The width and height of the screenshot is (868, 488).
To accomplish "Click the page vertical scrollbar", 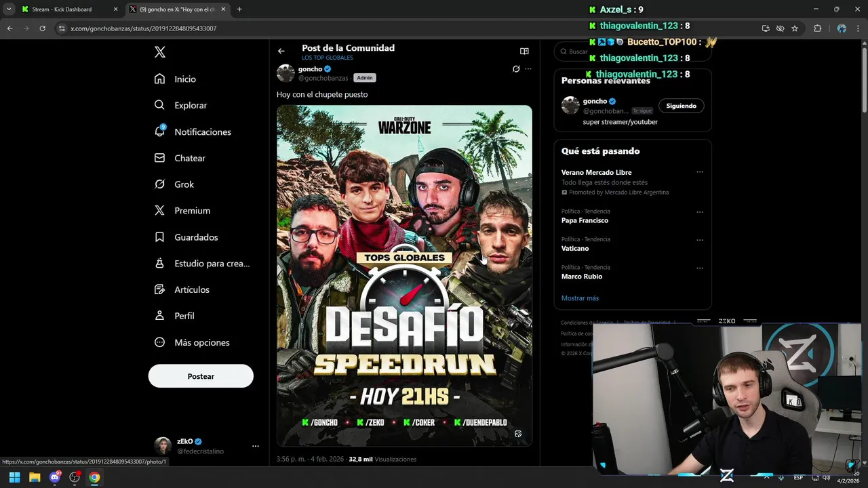I will click(864, 81).
